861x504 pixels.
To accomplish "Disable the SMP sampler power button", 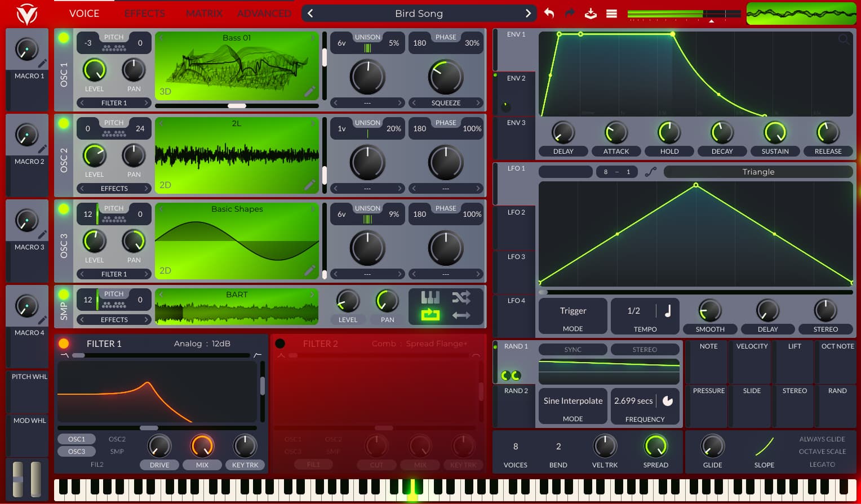I will (x=64, y=295).
